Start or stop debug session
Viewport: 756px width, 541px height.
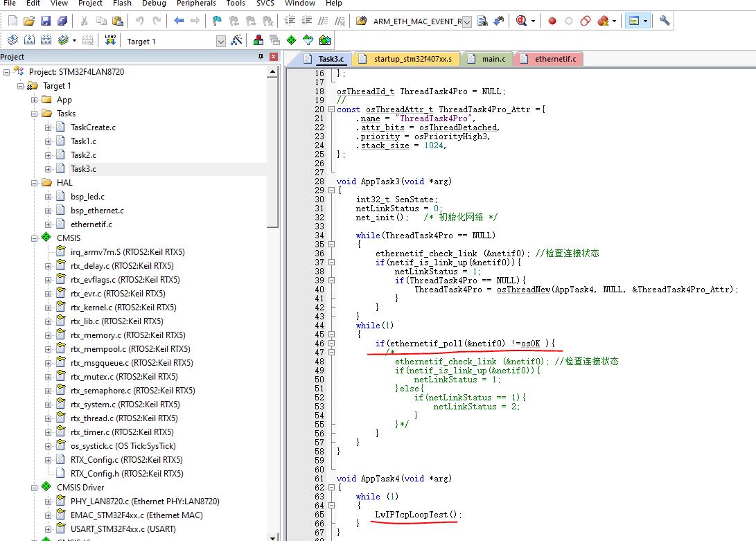(521, 21)
